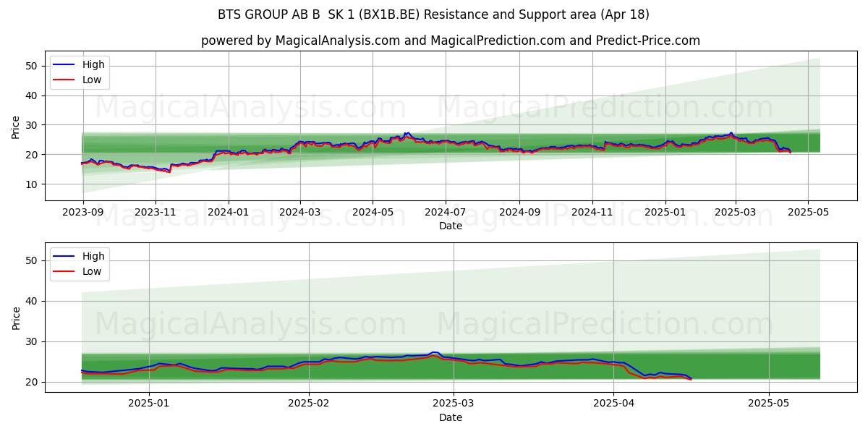Click the top chart x-axis label '2024-07'
This screenshot has width=868, height=434.
click(446, 213)
